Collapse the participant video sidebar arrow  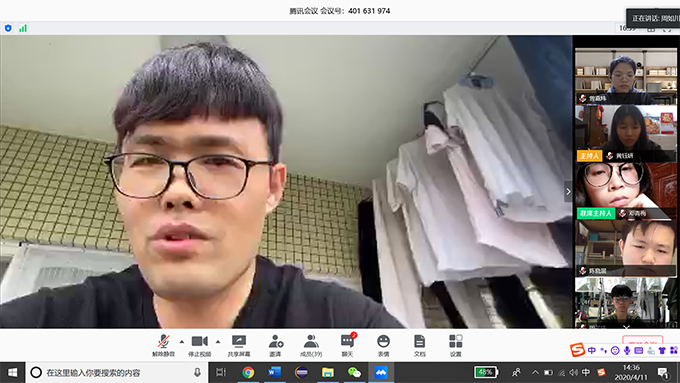568,191
